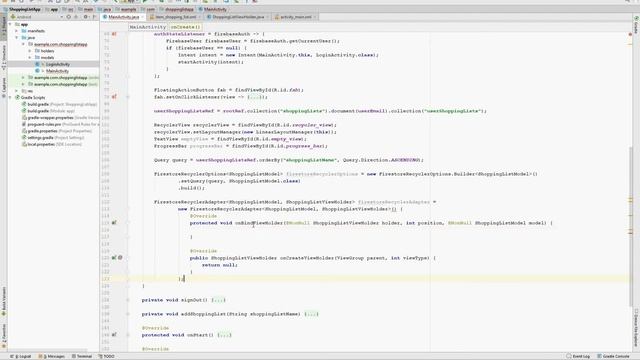Open the Logcat tool window

tap(20, 356)
